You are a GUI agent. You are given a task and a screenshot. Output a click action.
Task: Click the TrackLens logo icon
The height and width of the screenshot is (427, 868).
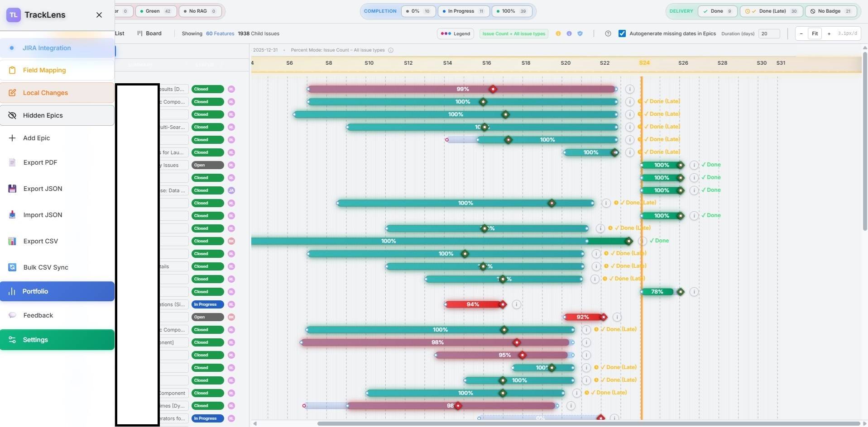coord(14,14)
